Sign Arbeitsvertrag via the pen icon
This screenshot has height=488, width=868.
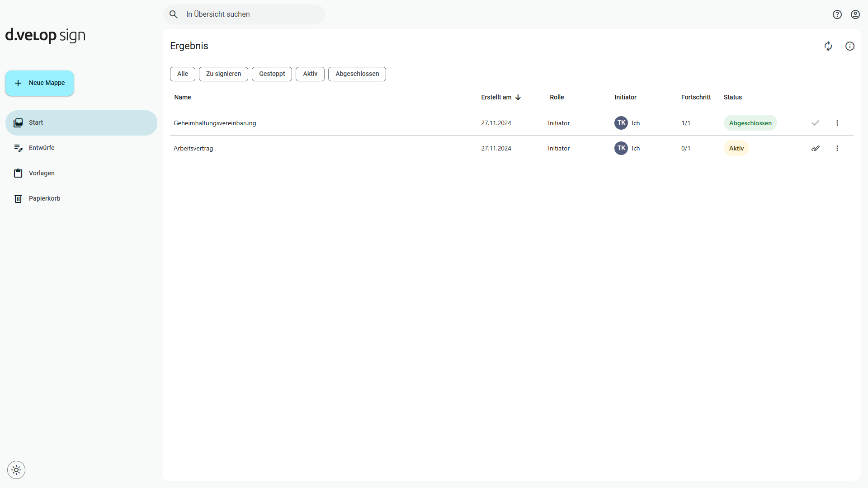click(x=816, y=148)
